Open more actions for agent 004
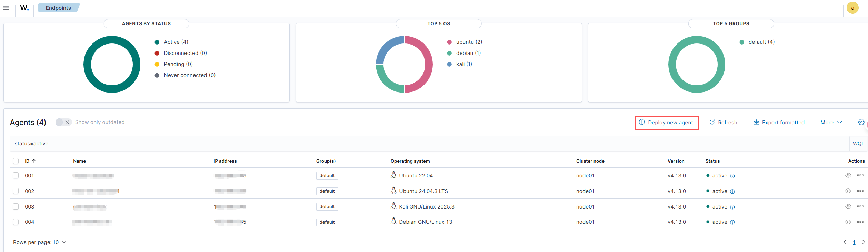 click(860, 222)
